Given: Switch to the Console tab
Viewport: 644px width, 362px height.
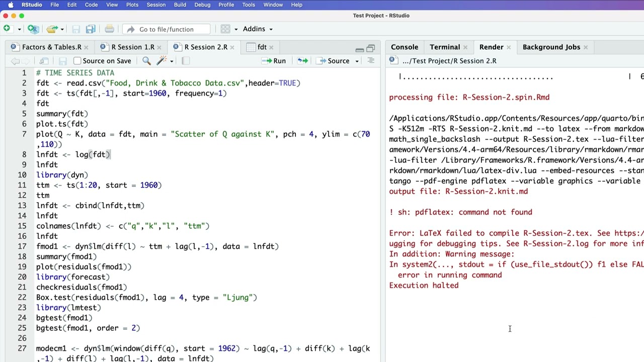Looking at the screenshot, I should (405, 47).
